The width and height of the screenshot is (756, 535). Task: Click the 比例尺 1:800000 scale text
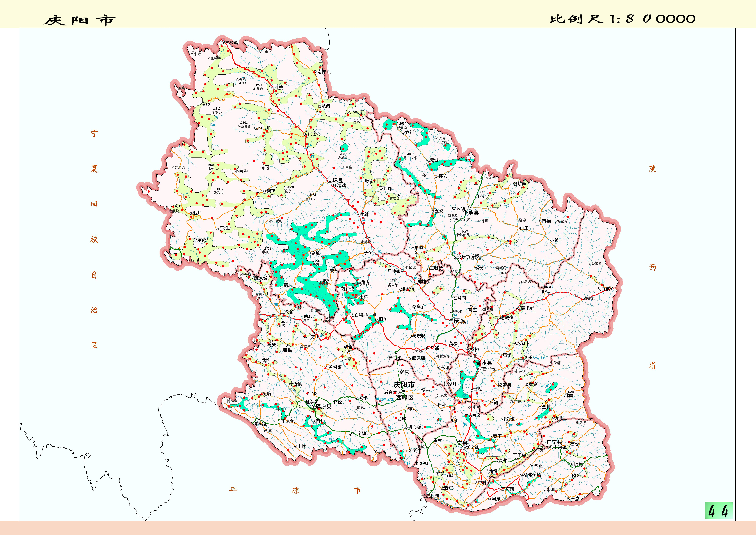[623, 19]
